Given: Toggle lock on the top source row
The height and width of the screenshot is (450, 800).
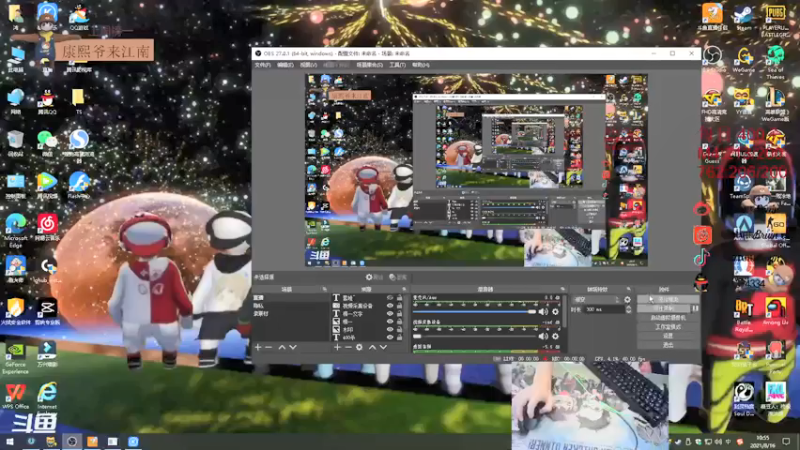Looking at the screenshot, I should (399, 297).
